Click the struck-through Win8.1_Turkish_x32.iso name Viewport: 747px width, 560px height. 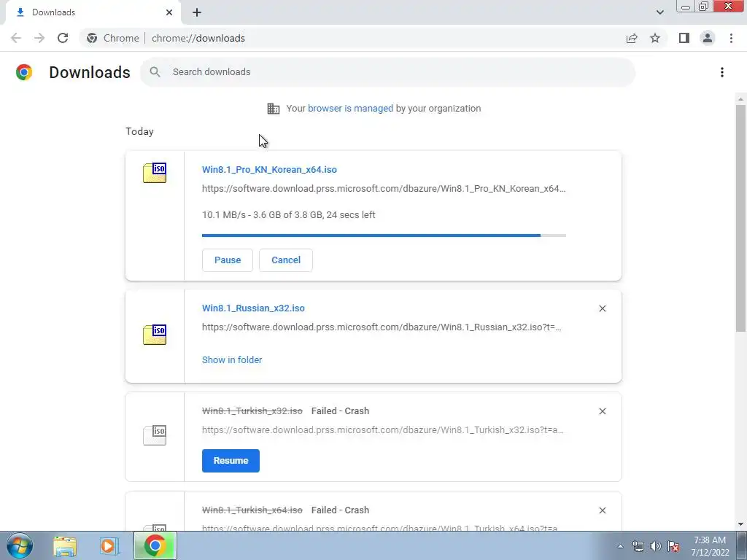(252, 411)
